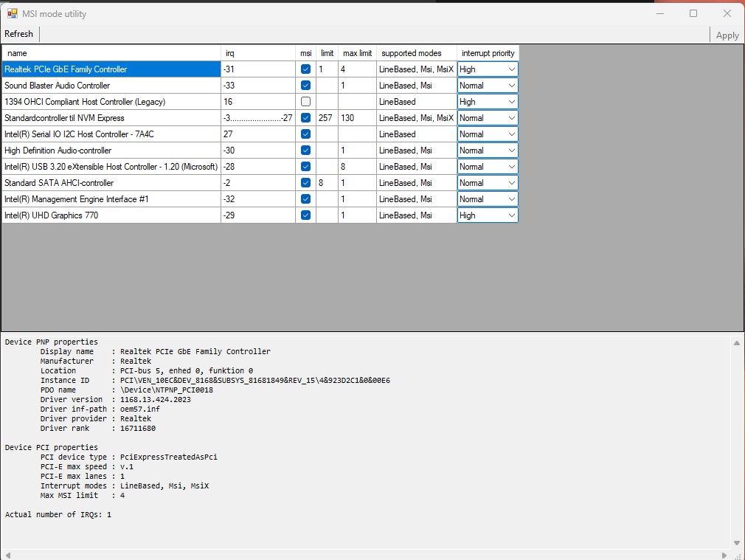745x560 pixels.
Task: Click the max limit column header
Action: point(357,53)
